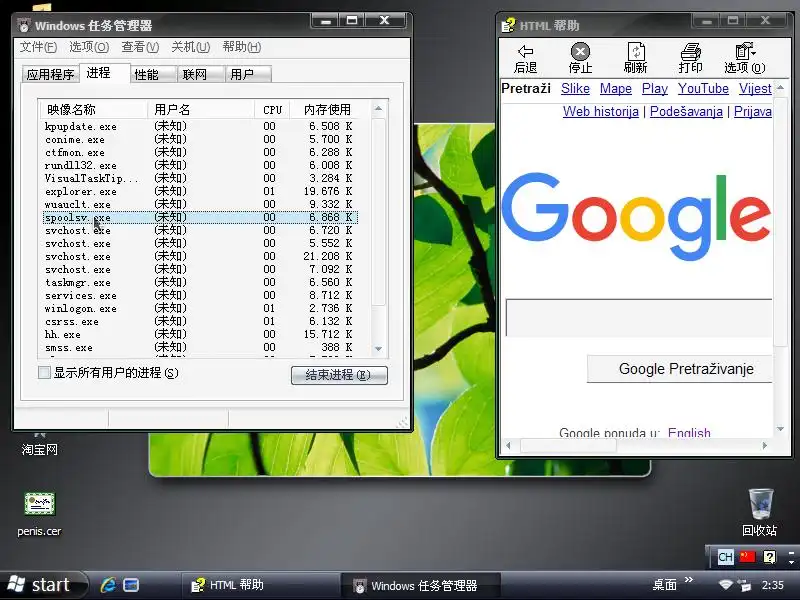
Task: Select the ctfmon.exe process row
Action: click(x=201, y=152)
